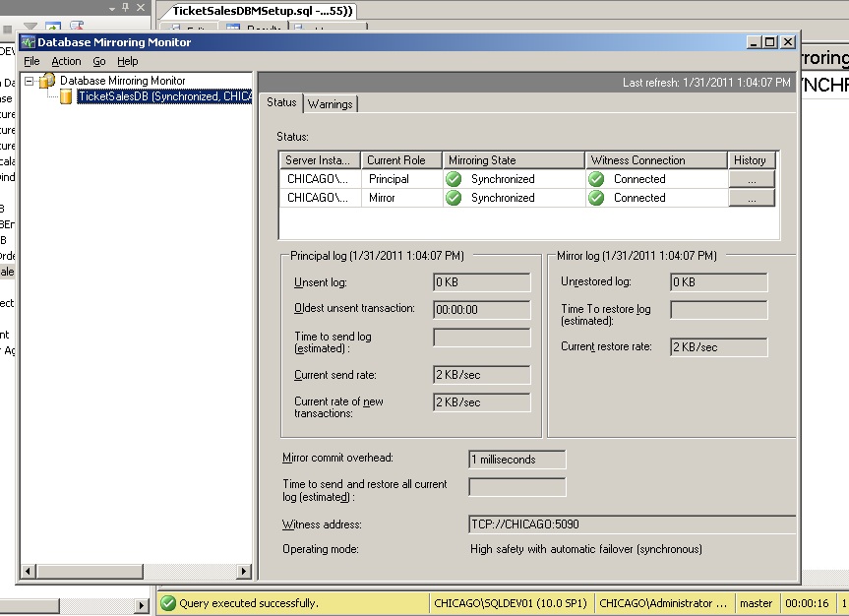This screenshot has height=616, width=849.
Task: Open the Help menu
Action: point(128,61)
